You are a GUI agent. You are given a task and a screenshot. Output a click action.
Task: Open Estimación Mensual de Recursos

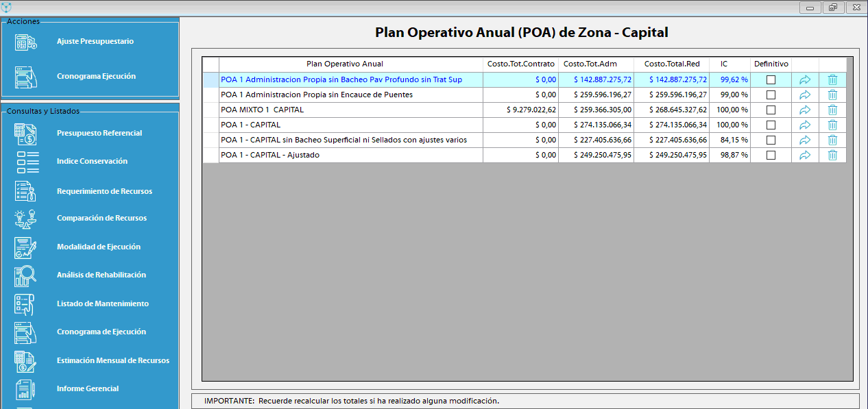coord(112,360)
